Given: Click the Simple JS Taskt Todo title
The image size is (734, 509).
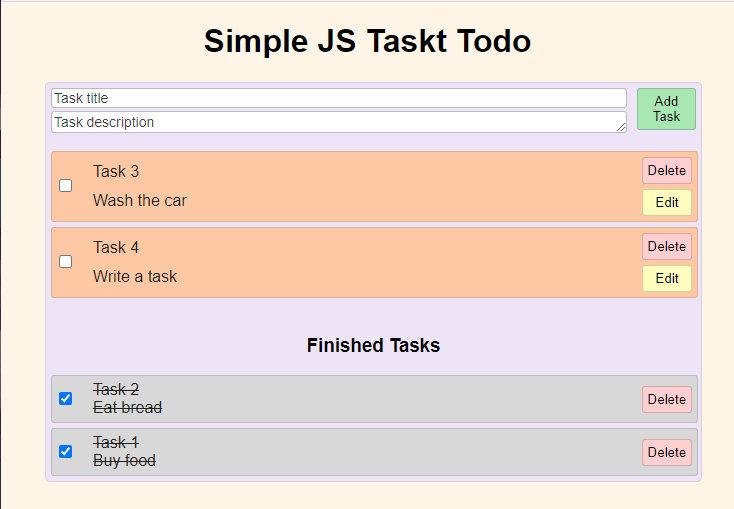Looking at the screenshot, I should (x=367, y=41).
